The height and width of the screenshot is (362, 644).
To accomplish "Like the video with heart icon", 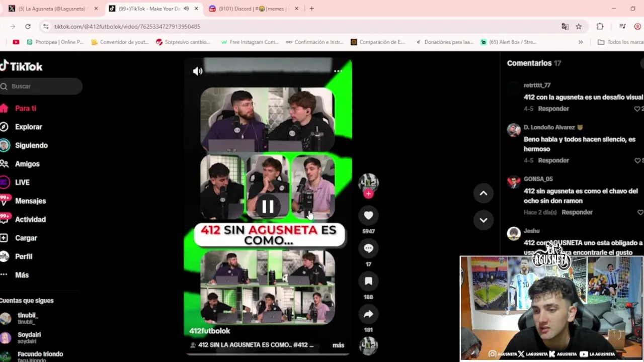I will pyautogui.click(x=368, y=215).
